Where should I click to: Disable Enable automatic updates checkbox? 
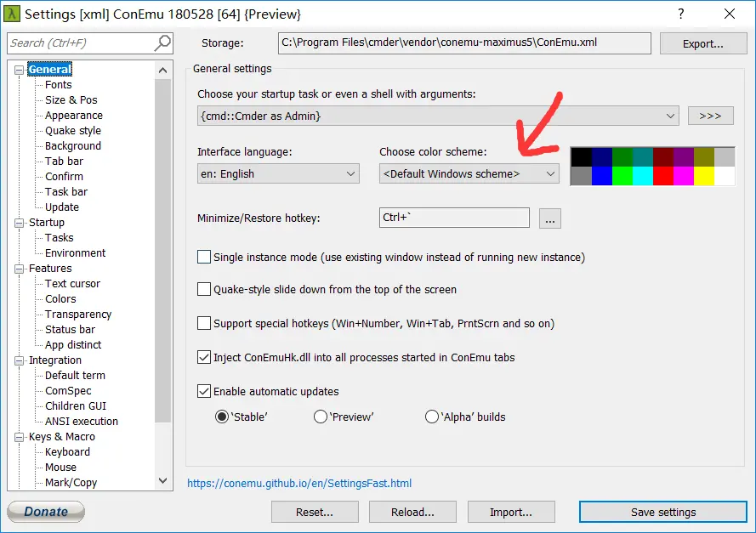pos(204,391)
